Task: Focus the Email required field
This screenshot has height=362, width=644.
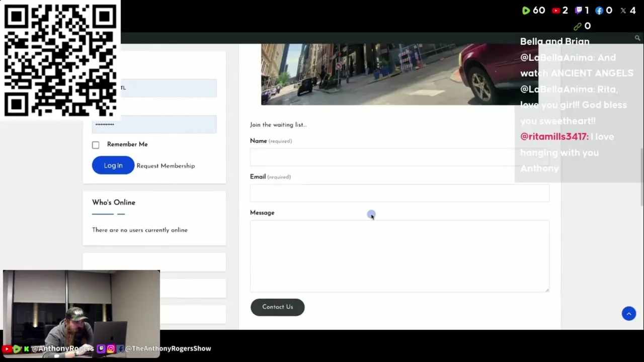Action: coord(399,193)
